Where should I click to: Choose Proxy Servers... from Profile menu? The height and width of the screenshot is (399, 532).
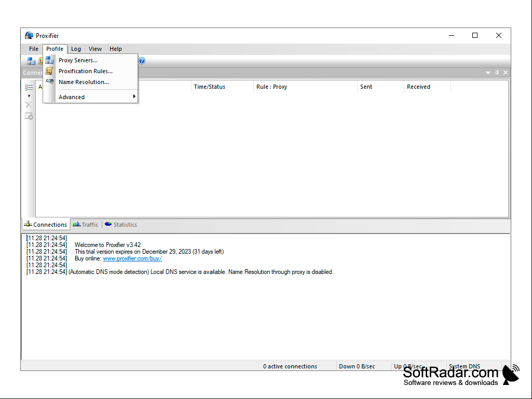pyautogui.click(x=91, y=60)
